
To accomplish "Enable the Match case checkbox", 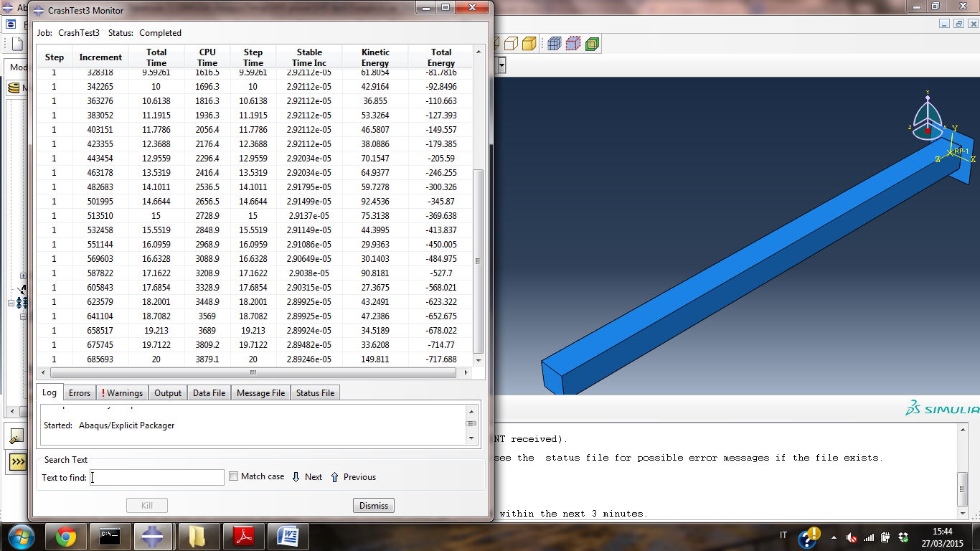I will [233, 476].
